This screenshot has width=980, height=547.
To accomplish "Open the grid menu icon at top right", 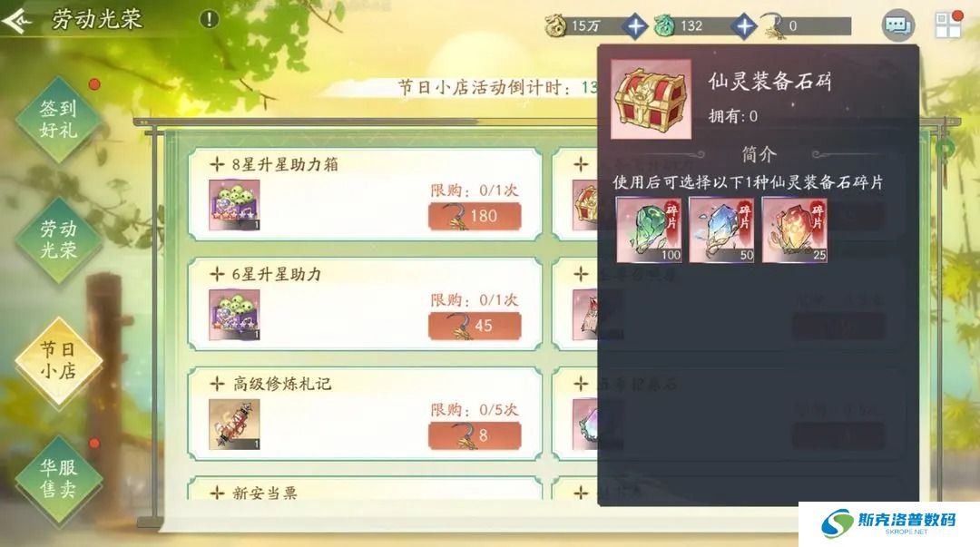I will click(x=947, y=25).
